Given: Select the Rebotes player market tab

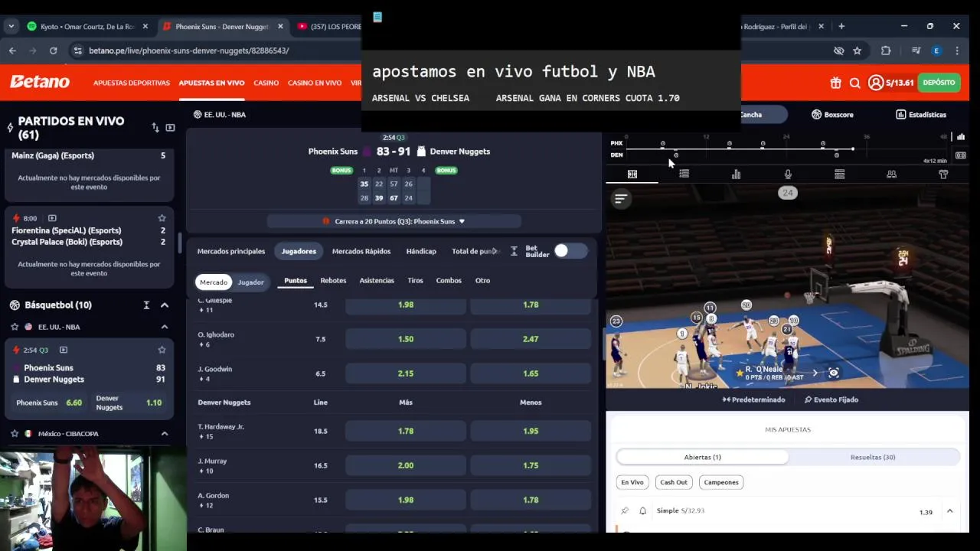Looking at the screenshot, I should (x=333, y=280).
